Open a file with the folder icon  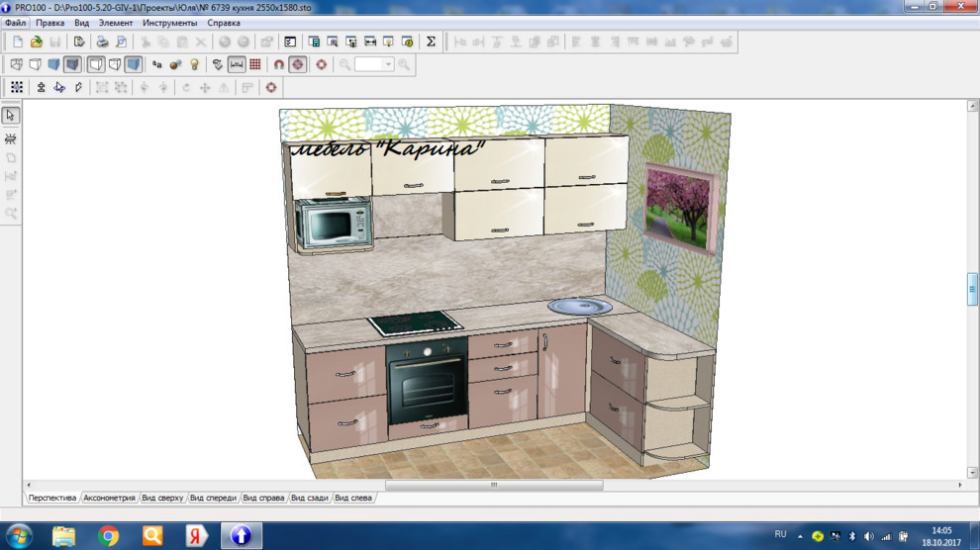coord(37,42)
